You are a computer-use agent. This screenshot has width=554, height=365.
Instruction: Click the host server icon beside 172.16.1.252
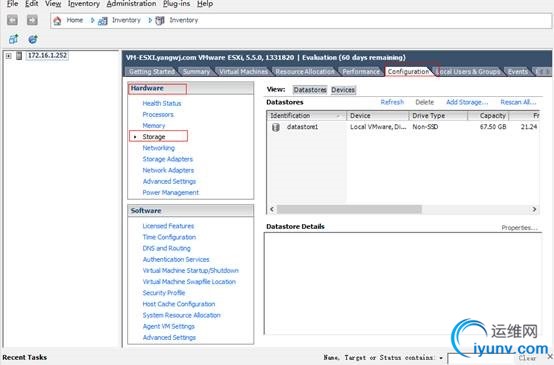[x=19, y=55]
